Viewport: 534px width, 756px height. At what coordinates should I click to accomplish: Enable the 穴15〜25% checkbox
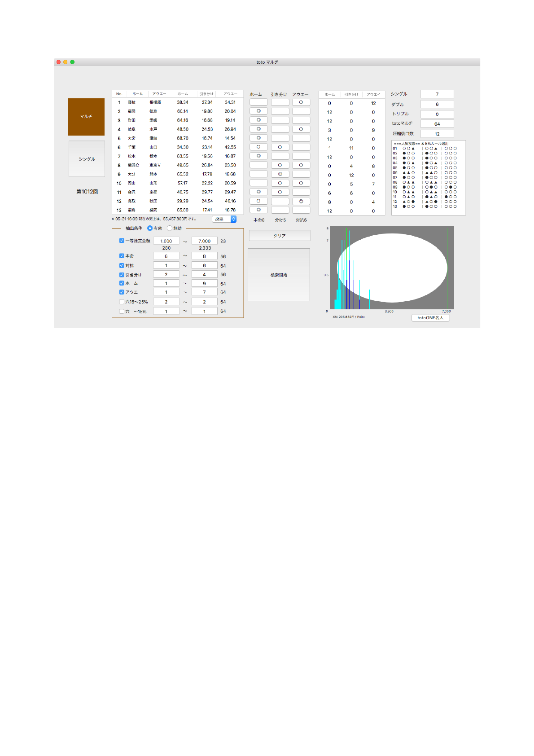[122, 302]
